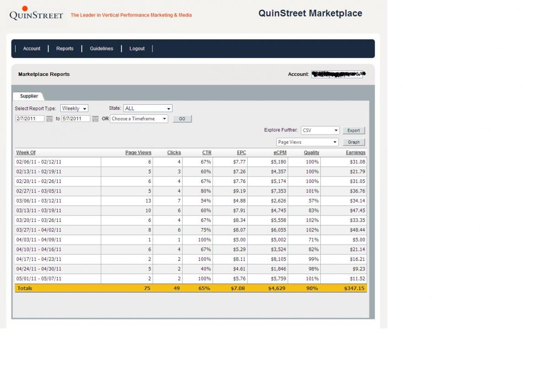Open start date calendar picker icon
The width and height of the screenshot is (545, 392).
[49, 119]
